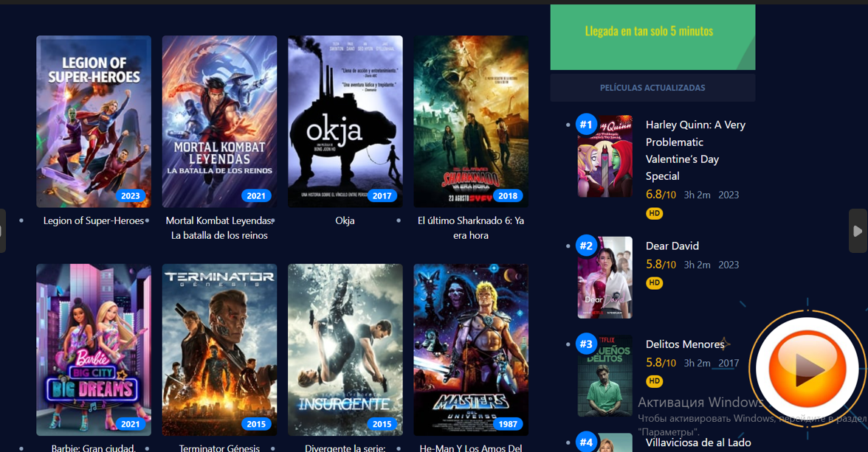Click the 2017 badge on the Okja poster
The width and height of the screenshot is (868, 452).
382,196
